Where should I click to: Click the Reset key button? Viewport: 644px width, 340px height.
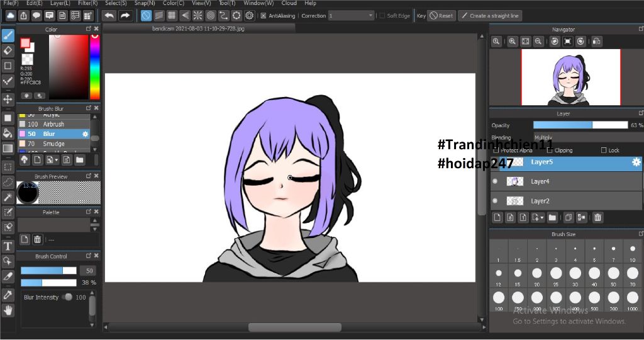pyautogui.click(x=441, y=16)
